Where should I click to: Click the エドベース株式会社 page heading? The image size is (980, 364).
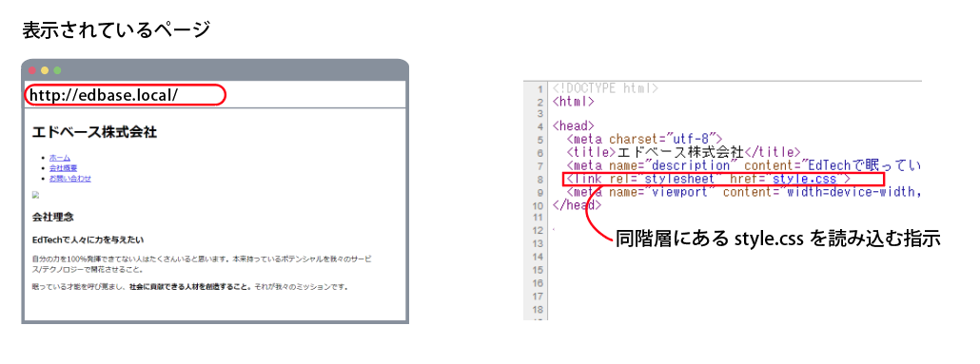click(x=94, y=132)
